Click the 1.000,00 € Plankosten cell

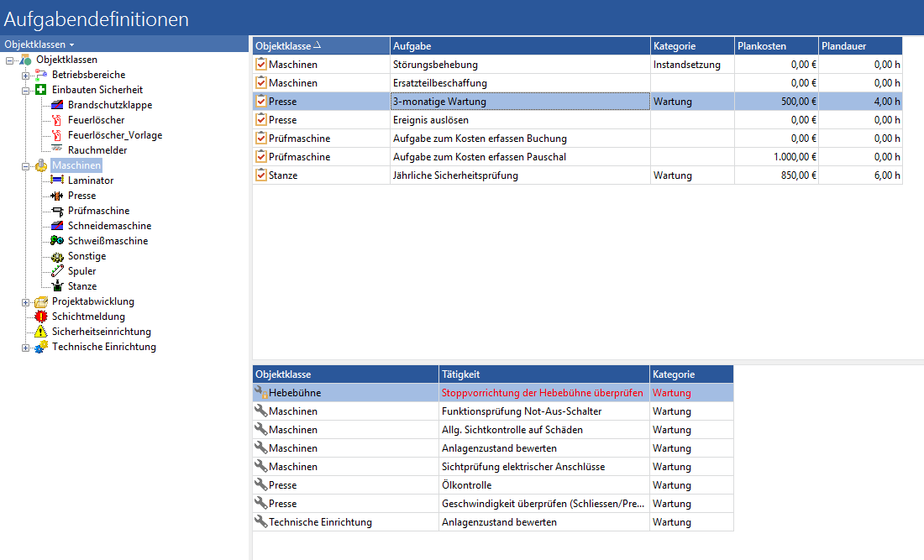(x=777, y=157)
